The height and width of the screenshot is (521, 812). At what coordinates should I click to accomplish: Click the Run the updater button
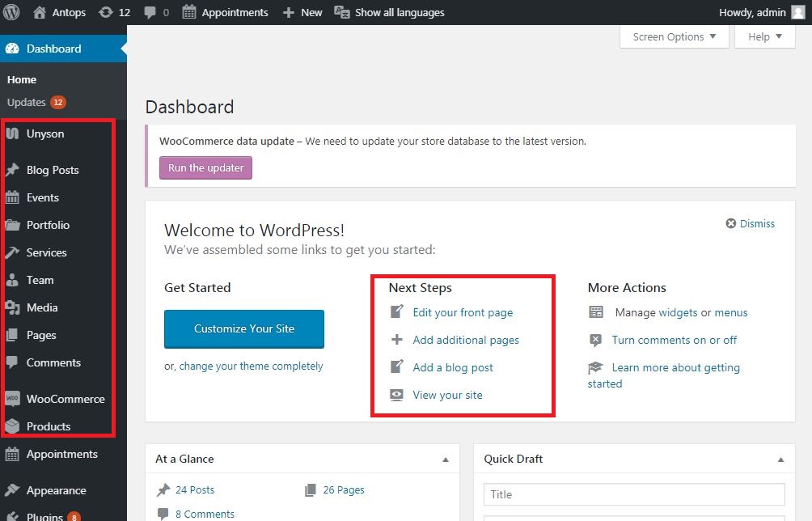(205, 167)
